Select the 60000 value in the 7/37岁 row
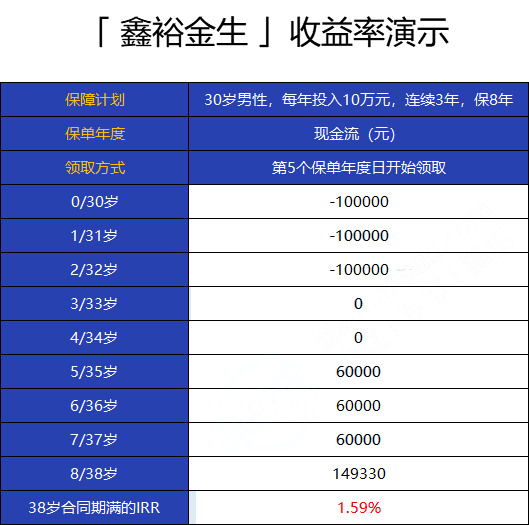This screenshot has width=529, height=525. pyautogui.click(x=358, y=440)
